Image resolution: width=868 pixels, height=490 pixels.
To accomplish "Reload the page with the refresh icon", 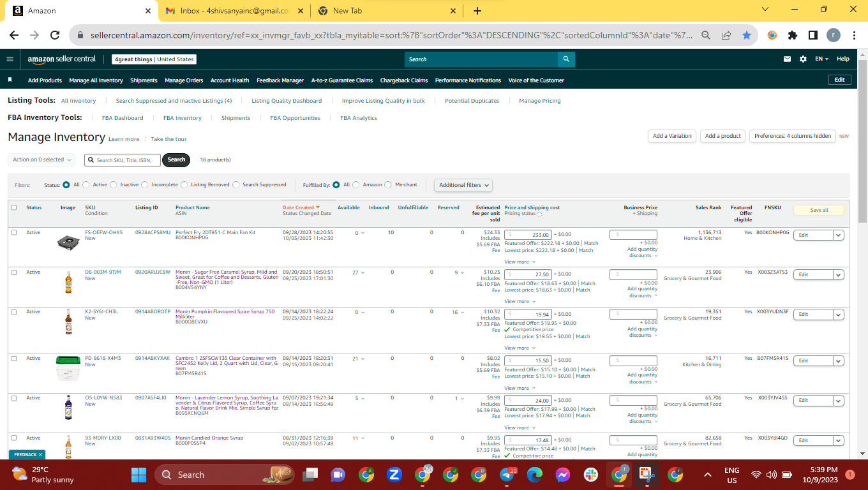I will click(55, 36).
